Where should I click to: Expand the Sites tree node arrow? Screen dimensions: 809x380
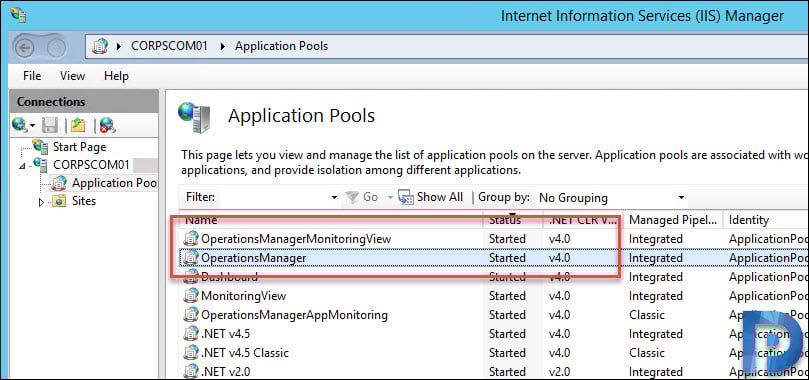(x=42, y=202)
